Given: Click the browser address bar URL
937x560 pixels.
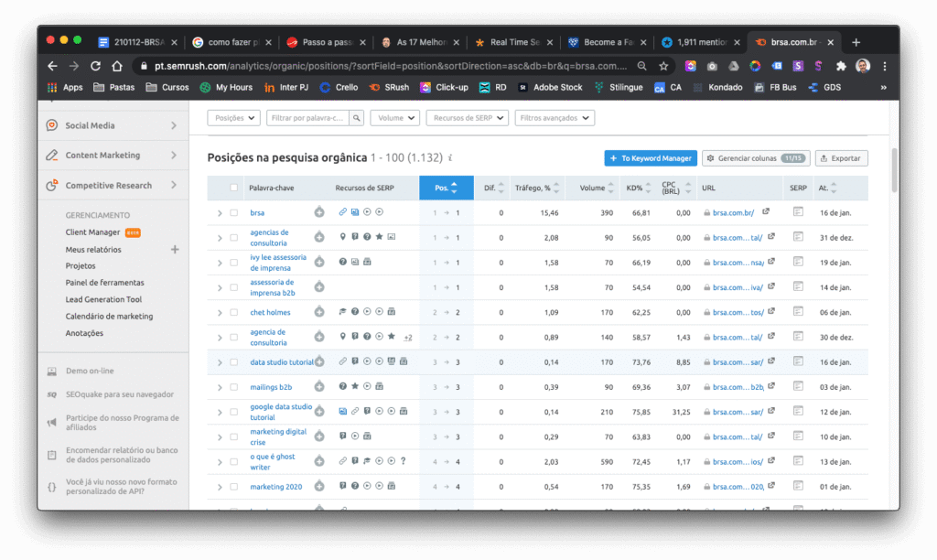Looking at the screenshot, I should pyautogui.click(x=391, y=66).
